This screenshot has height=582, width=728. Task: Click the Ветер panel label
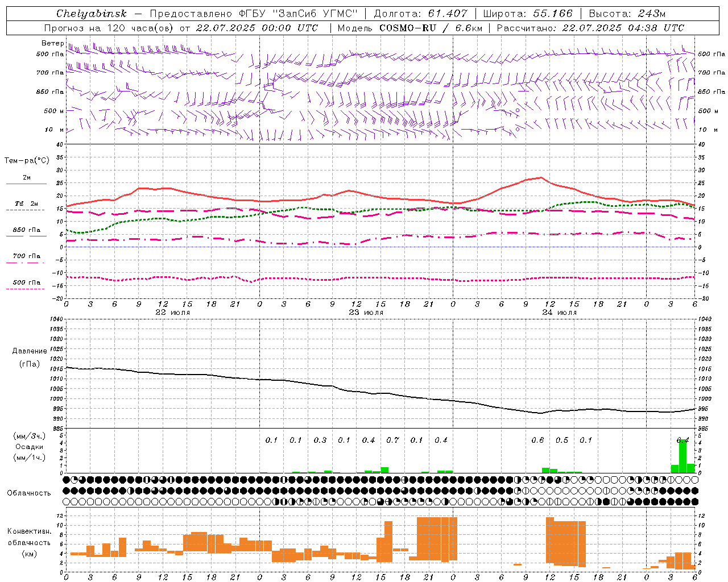[52, 43]
